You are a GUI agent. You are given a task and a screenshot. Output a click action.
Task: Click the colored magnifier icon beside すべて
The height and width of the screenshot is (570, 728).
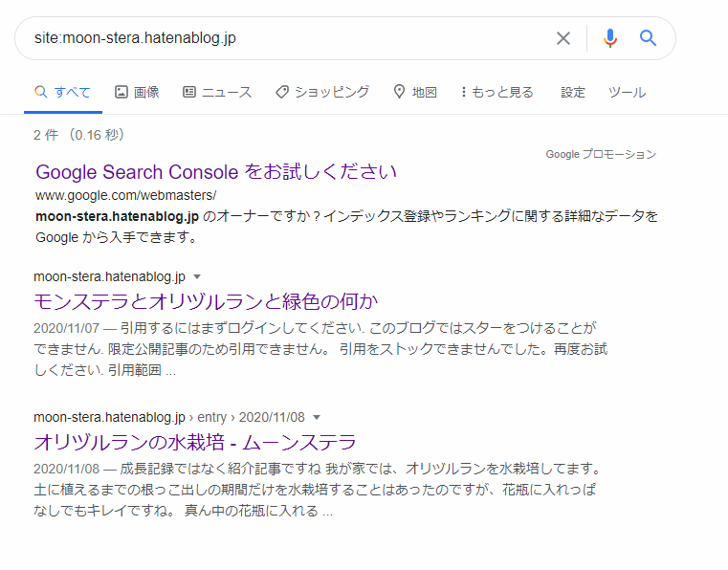click(x=41, y=92)
